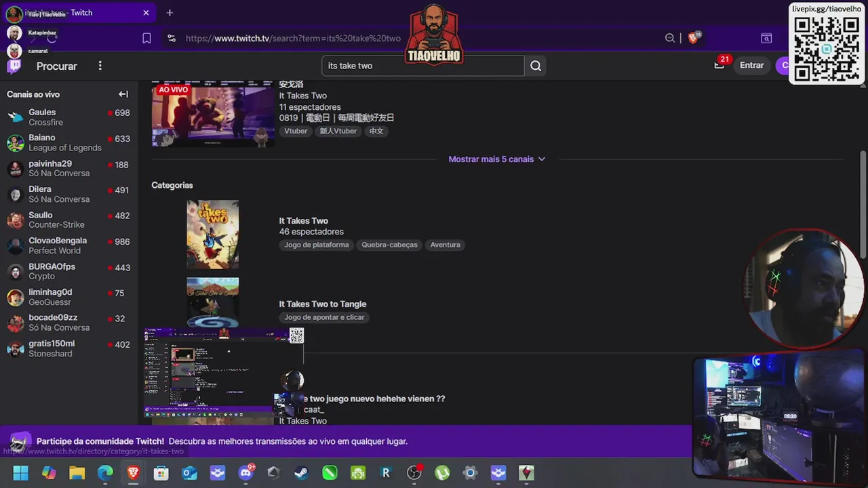Click the Brave Shields lion icon
868x488 pixels.
(693, 38)
